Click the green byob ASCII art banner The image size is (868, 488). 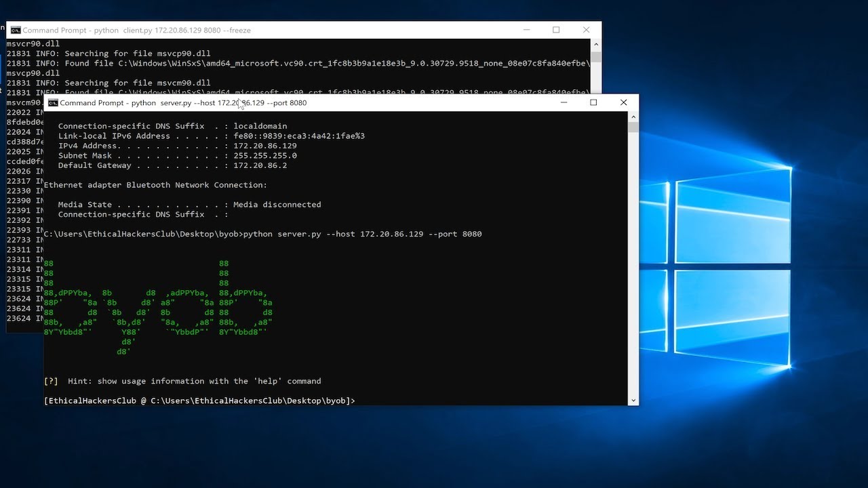pyautogui.click(x=159, y=307)
